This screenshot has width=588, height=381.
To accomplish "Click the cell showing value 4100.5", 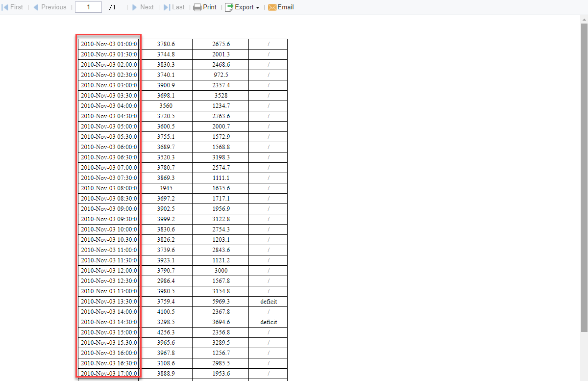I will pyautogui.click(x=165, y=311).
